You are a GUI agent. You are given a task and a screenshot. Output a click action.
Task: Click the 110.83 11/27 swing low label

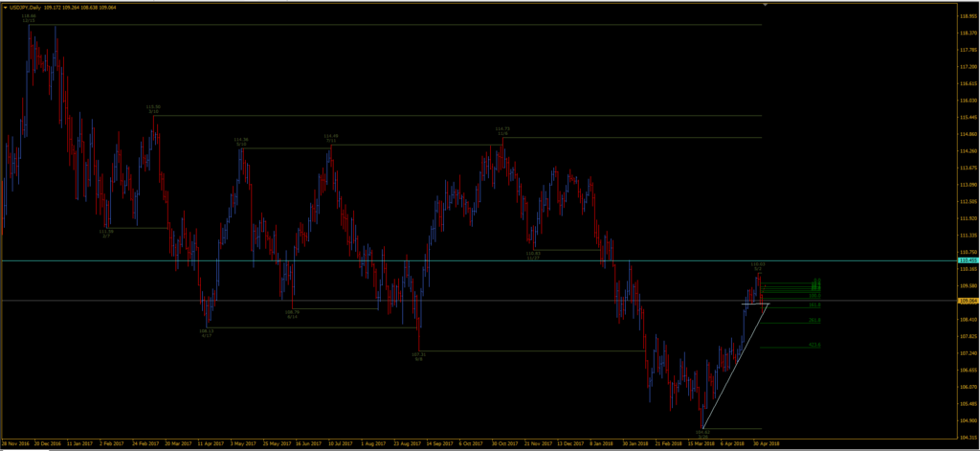point(534,256)
